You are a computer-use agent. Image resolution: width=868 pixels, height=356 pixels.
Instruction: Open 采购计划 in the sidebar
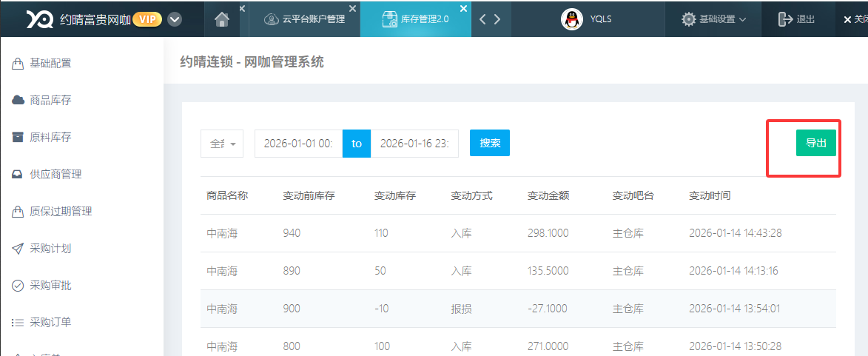(50, 249)
